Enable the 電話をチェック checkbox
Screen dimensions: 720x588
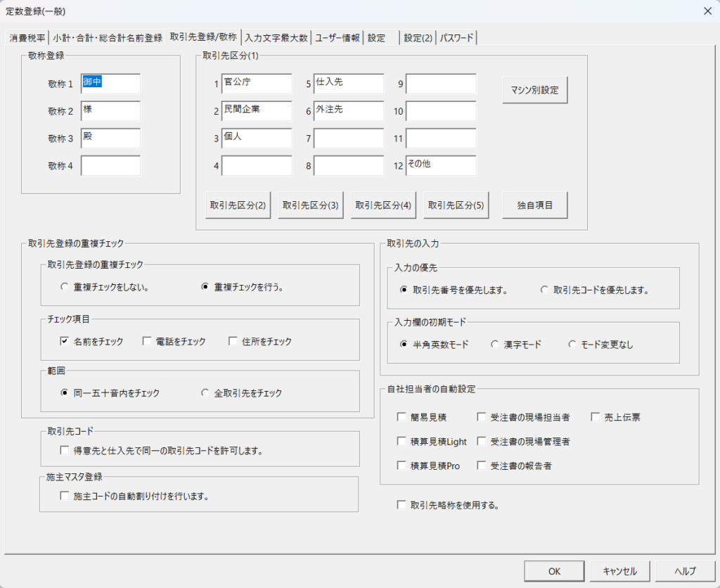click(x=148, y=341)
